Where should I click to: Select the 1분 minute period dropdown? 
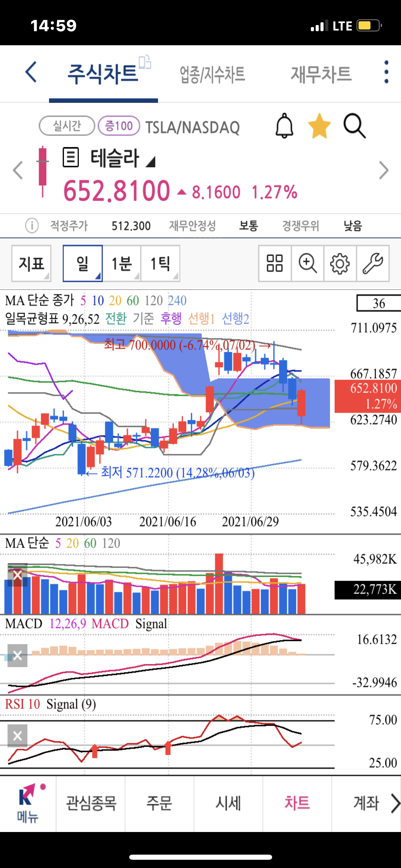[122, 263]
